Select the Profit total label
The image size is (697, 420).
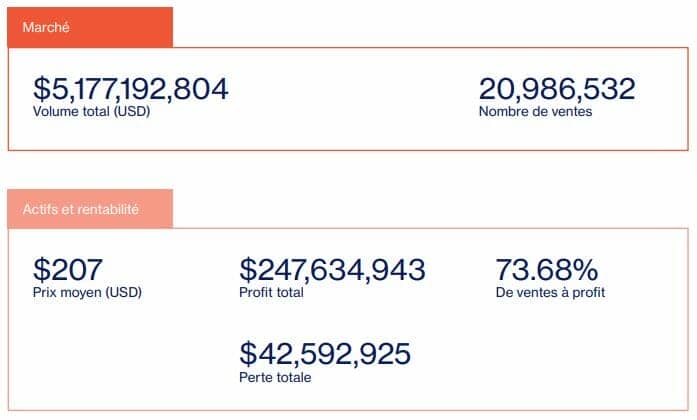[271, 293]
